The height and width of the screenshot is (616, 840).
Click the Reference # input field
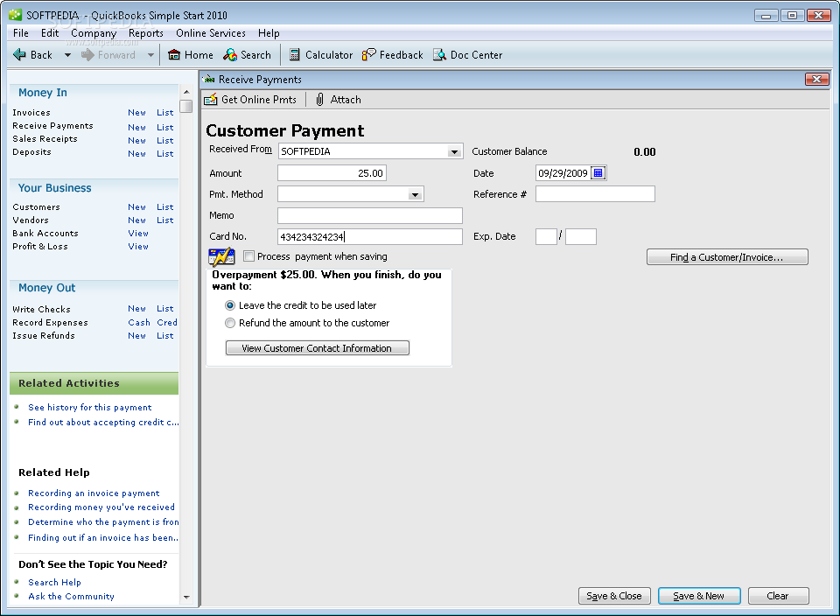[x=595, y=194]
